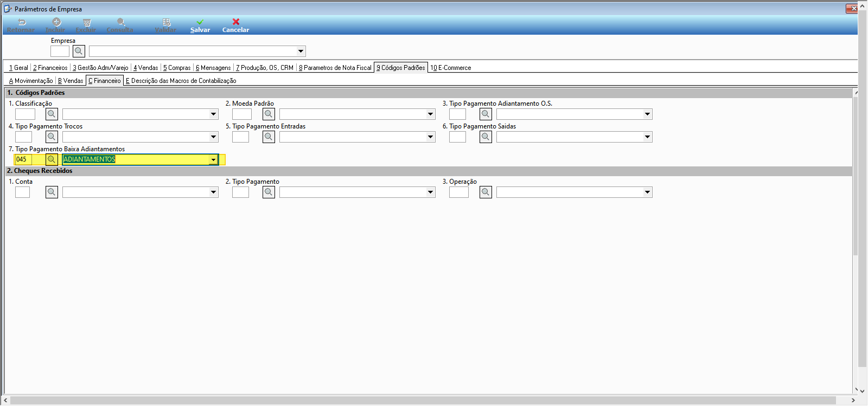Click the Cheques Recebidos Conta code field

pyautogui.click(x=22, y=192)
